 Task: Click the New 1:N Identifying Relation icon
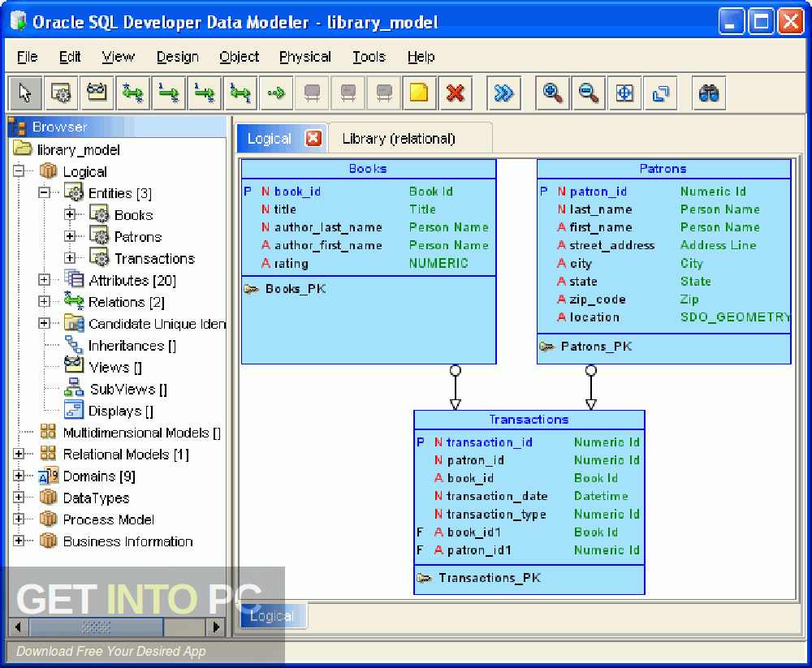click(x=205, y=93)
